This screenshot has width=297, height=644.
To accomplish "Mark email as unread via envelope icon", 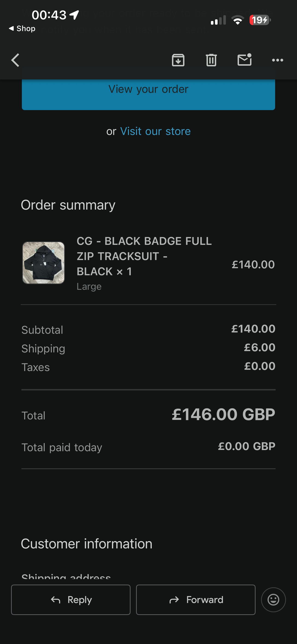I will (244, 60).
